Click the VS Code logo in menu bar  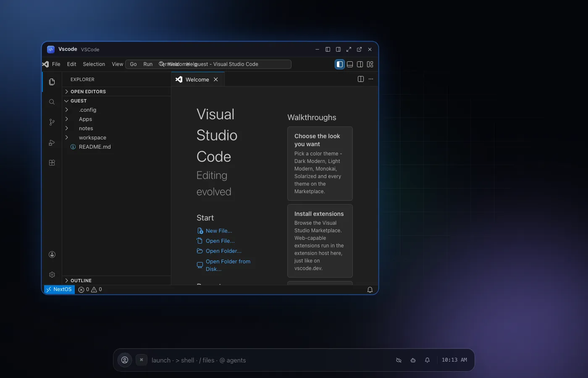point(46,64)
